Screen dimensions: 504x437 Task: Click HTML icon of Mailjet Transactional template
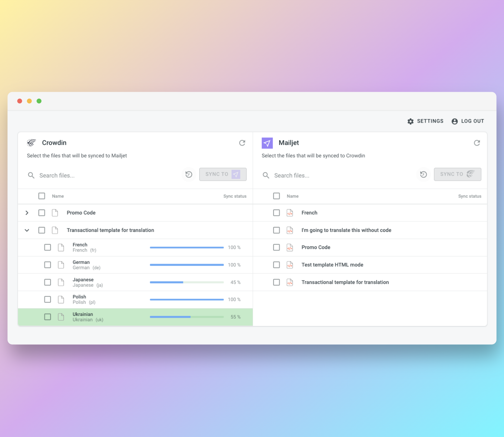click(290, 282)
